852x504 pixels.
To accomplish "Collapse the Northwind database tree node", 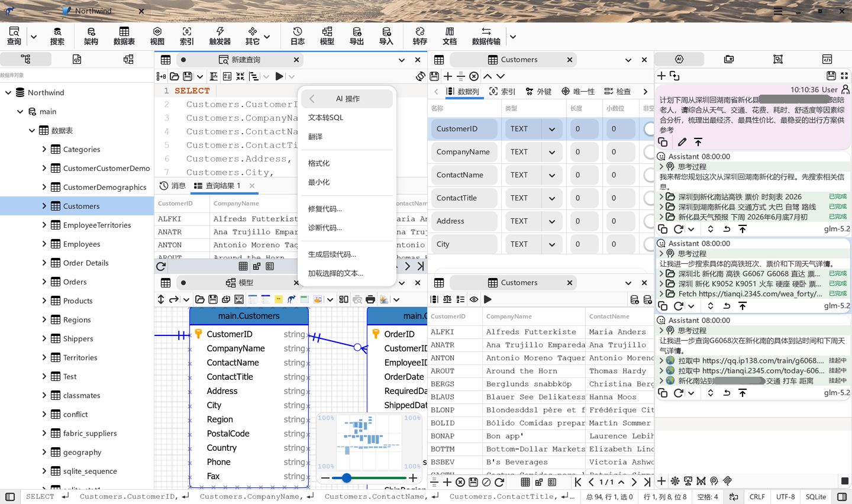I will pos(8,92).
